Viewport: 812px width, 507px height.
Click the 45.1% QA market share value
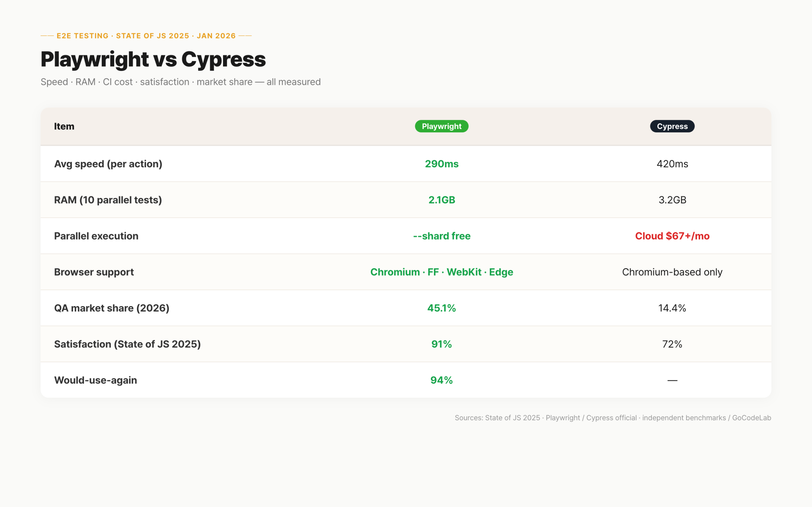coord(441,308)
